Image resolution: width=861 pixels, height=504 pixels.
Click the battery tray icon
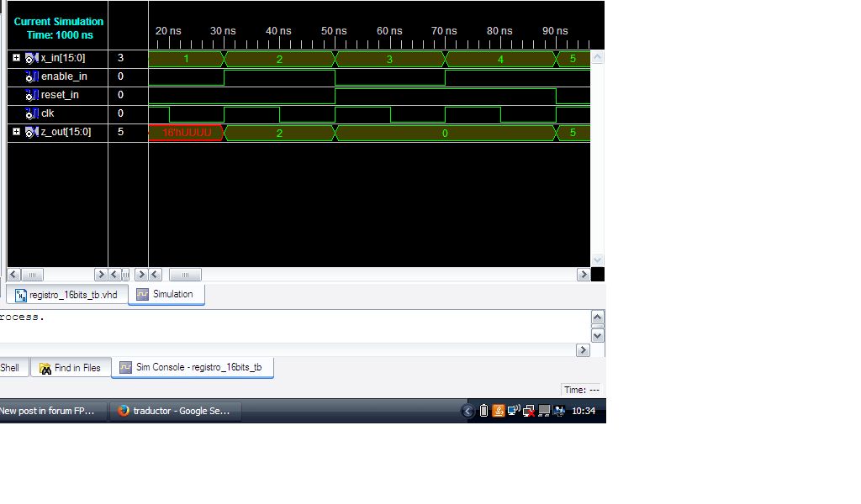pos(483,411)
